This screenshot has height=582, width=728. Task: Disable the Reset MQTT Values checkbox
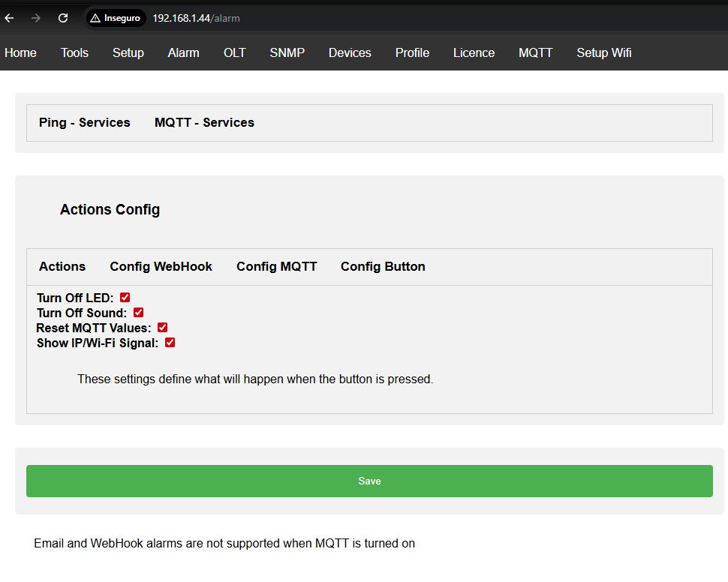click(x=163, y=328)
